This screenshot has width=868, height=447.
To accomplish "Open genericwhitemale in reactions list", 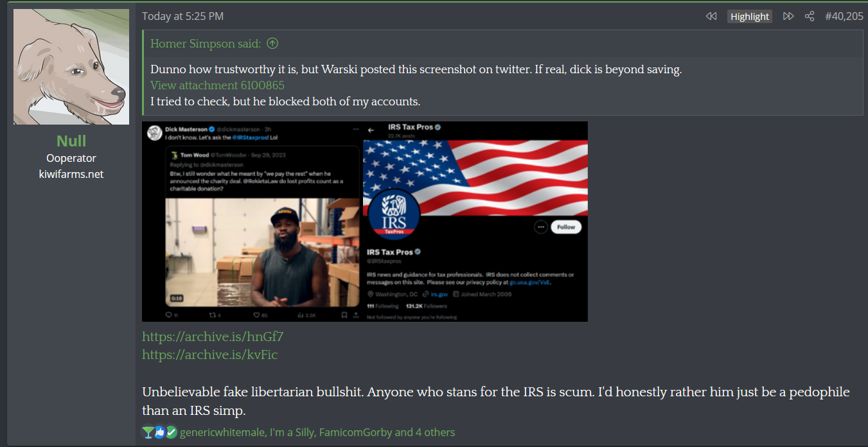I will (x=222, y=432).
